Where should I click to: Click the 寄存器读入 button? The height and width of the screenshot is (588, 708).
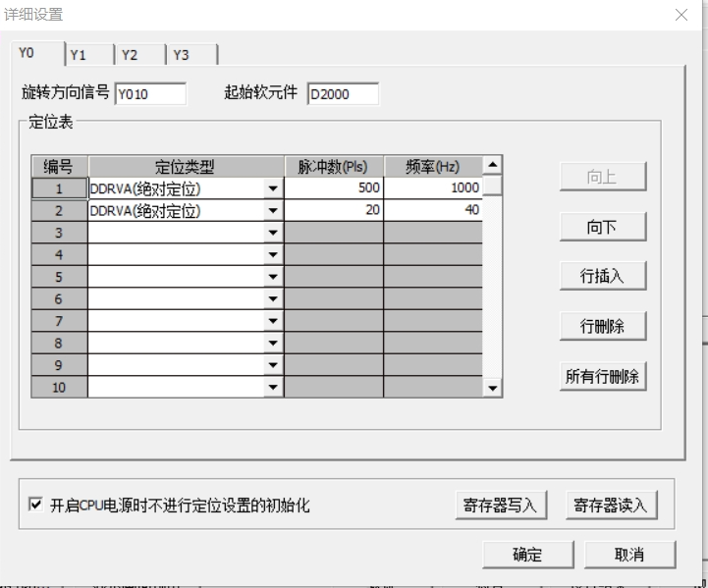tap(611, 506)
